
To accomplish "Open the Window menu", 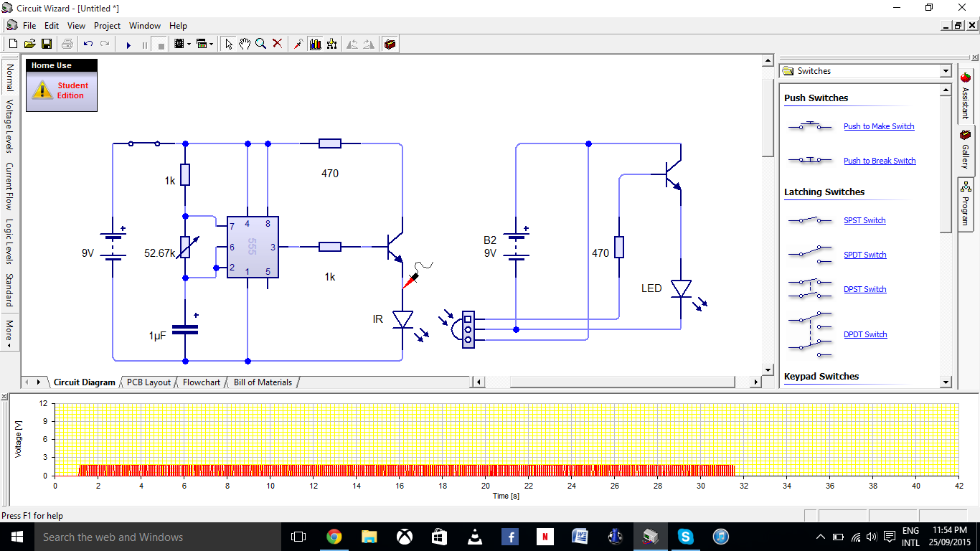I will [x=145, y=25].
